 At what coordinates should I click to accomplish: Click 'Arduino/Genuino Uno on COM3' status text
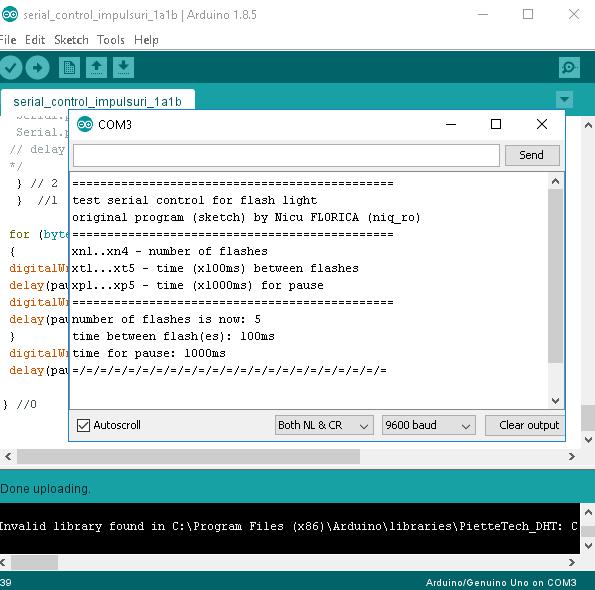[501, 582]
